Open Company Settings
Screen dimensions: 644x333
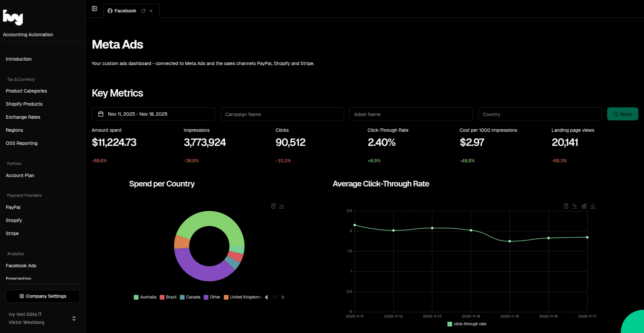pos(42,296)
